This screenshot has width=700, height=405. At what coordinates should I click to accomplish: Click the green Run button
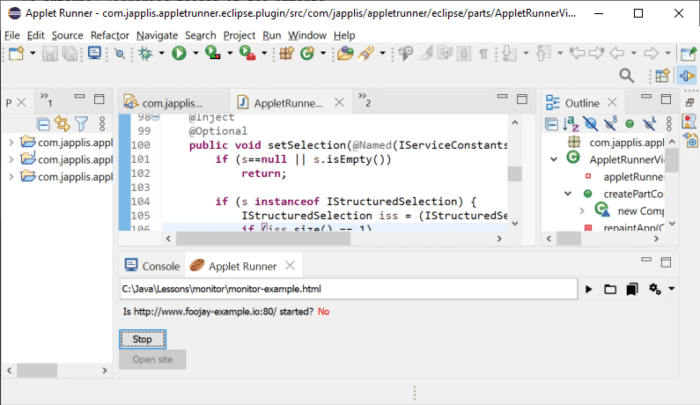179,53
